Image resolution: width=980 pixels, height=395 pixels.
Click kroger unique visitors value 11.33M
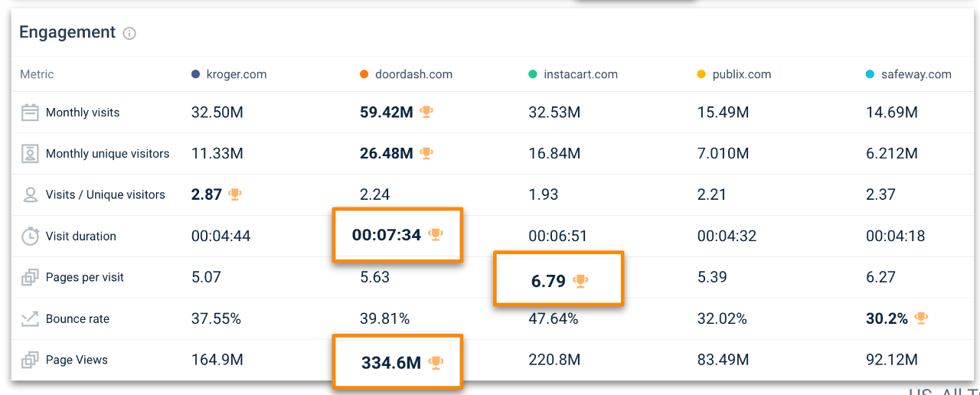[x=217, y=154]
